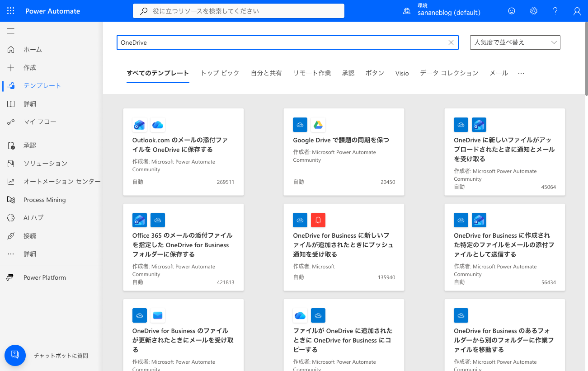Open the chatbot question button

pos(15,356)
